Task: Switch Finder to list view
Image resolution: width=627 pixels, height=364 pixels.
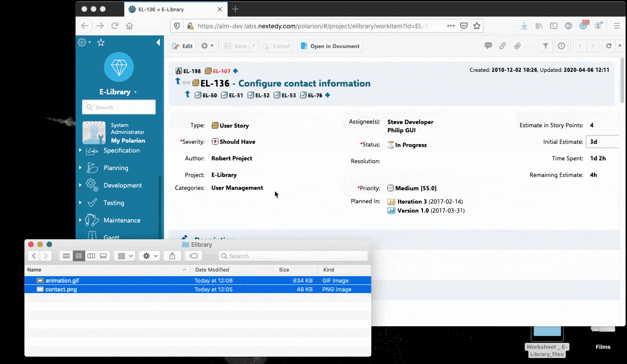Action: [x=79, y=256]
